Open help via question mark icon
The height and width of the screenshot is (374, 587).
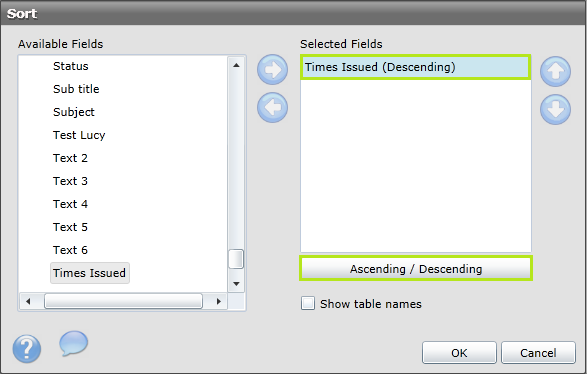pos(27,349)
